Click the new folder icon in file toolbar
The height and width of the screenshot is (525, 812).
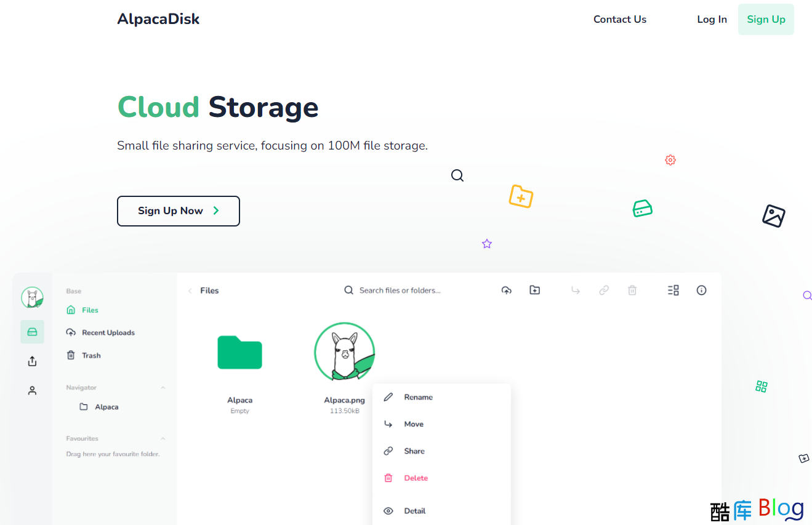coord(534,290)
